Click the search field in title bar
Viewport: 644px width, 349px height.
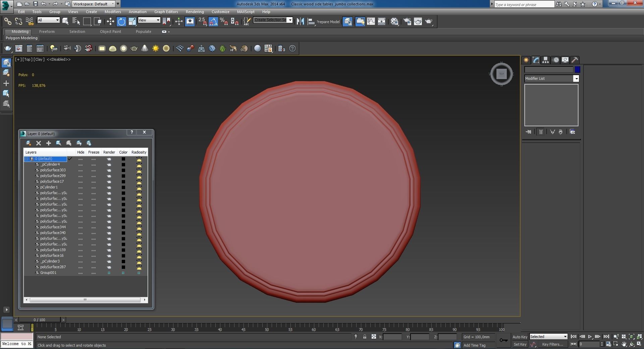(524, 4)
